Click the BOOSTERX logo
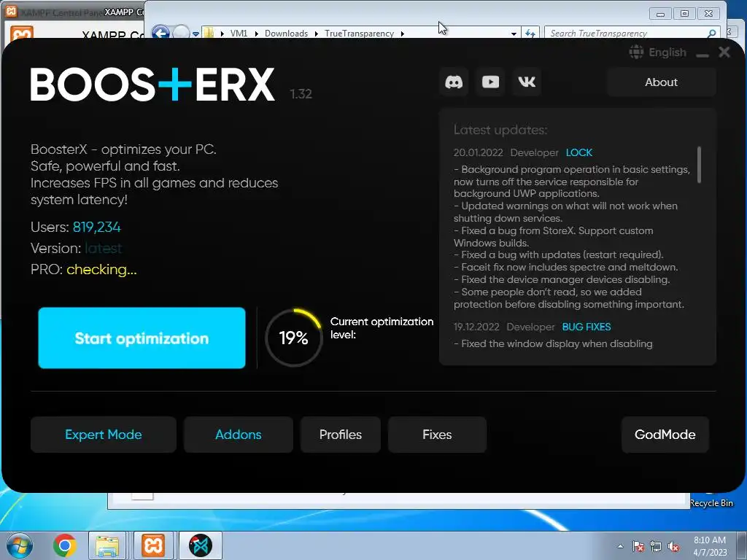This screenshot has width=747, height=560. (x=152, y=85)
